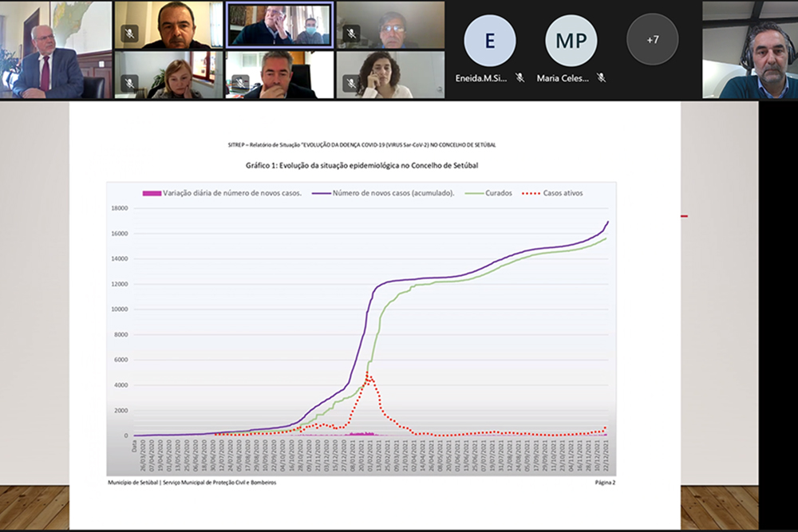Select the 'MP' participant avatar

[x=571, y=40]
